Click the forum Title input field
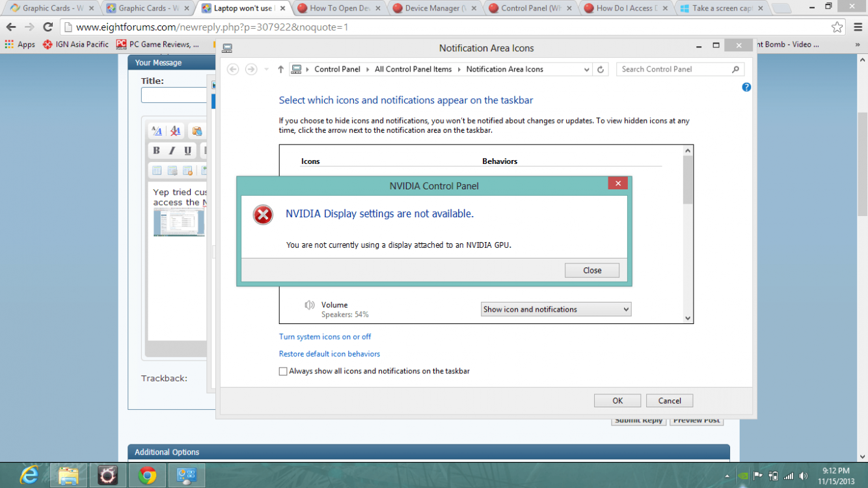 (174, 95)
